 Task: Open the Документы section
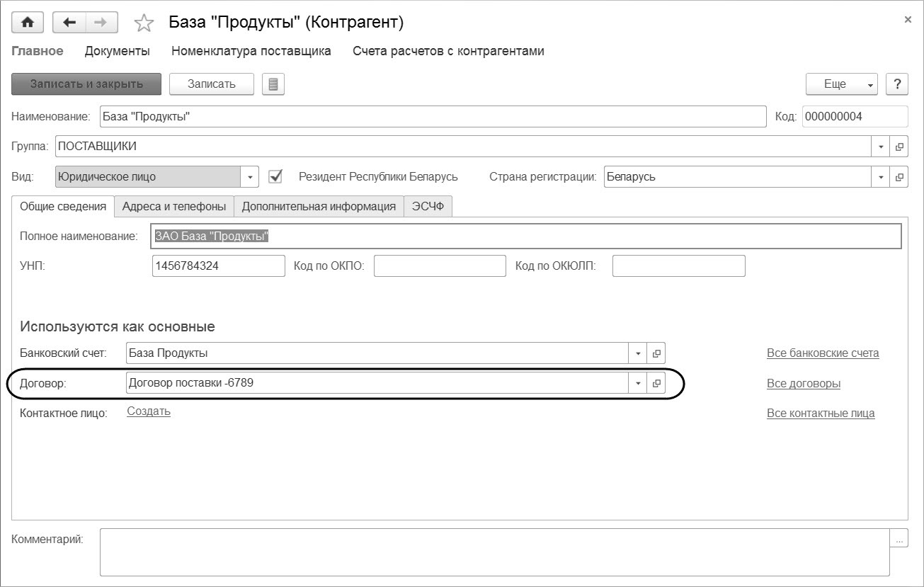coord(118,51)
